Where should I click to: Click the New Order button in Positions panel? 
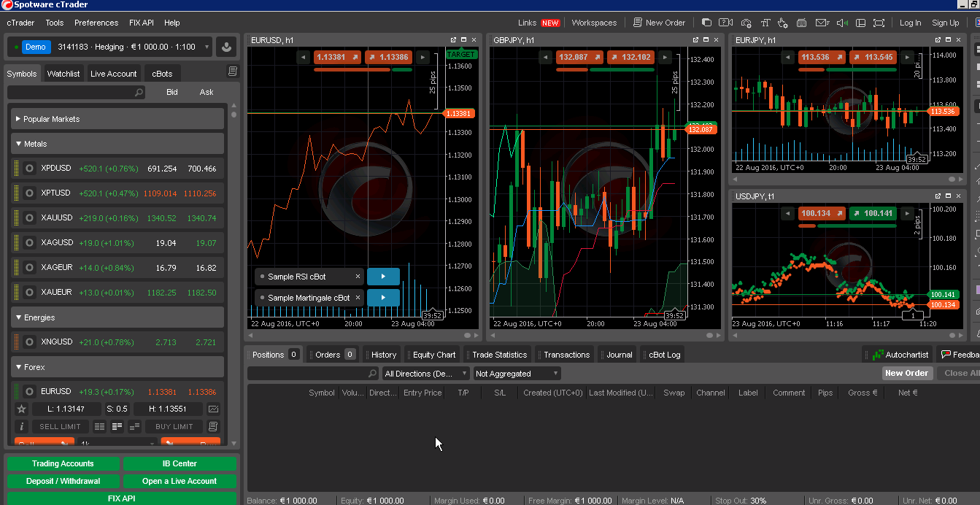[x=906, y=373]
